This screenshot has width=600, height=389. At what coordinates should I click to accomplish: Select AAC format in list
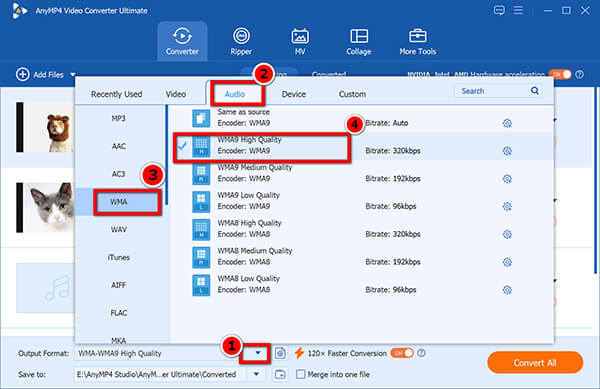click(x=119, y=146)
